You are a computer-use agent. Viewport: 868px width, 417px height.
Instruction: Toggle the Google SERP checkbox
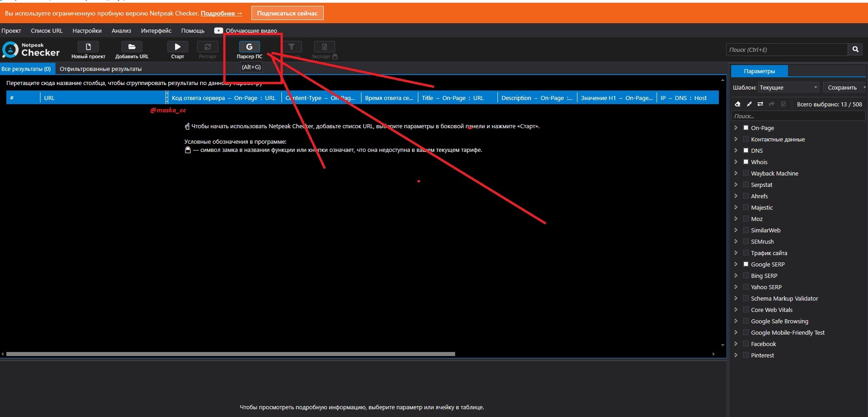tap(746, 264)
